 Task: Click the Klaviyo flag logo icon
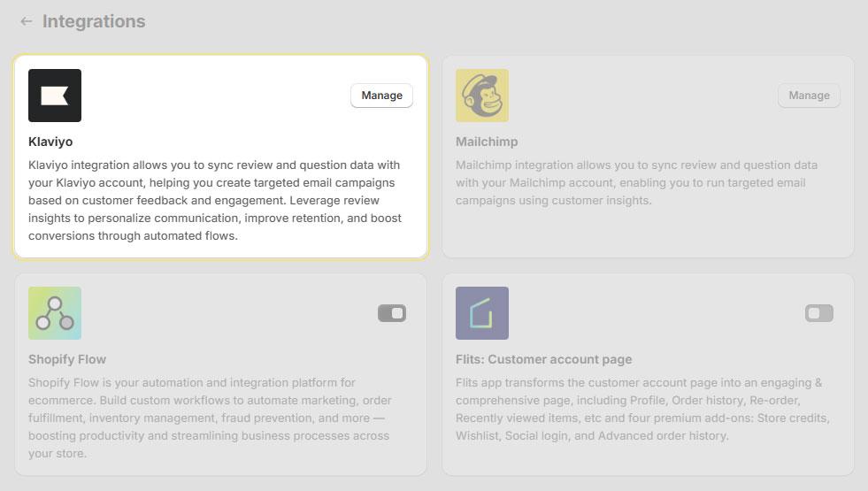(55, 96)
